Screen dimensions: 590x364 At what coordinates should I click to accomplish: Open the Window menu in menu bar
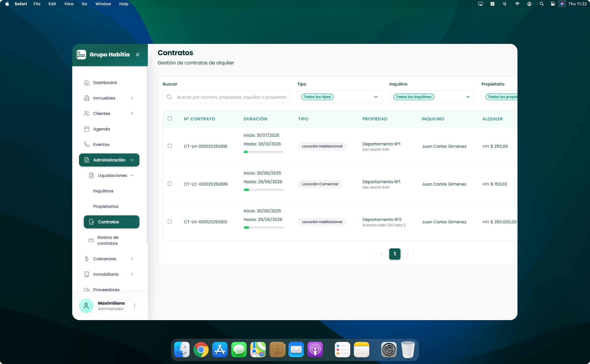(x=103, y=4)
